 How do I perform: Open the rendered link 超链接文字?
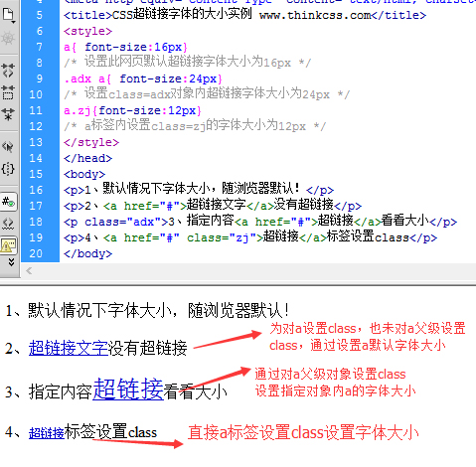pyautogui.click(x=68, y=348)
